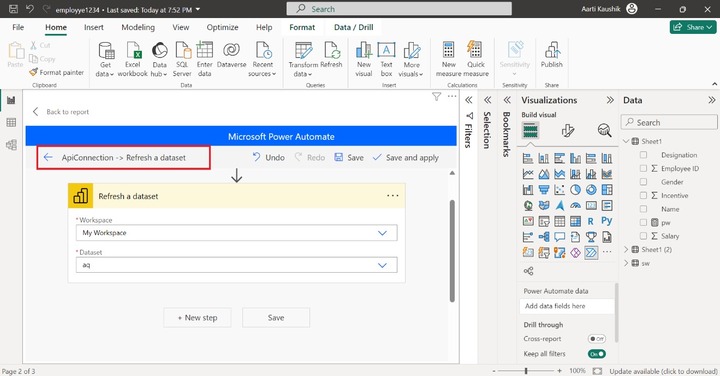The width and height of the screenshot is (720, 376).
Task: Click the save icon in title bar
Action: (13, 9)
